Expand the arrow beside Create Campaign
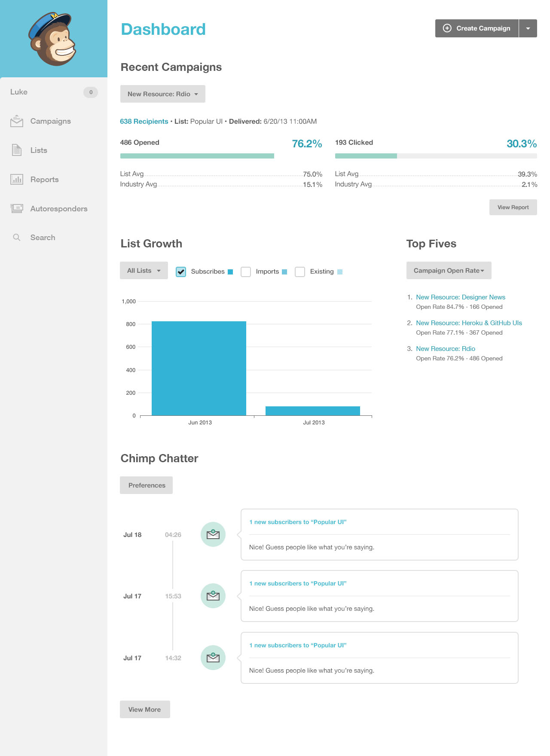Screen dimensions: 550x756 [x=528, y=28]
